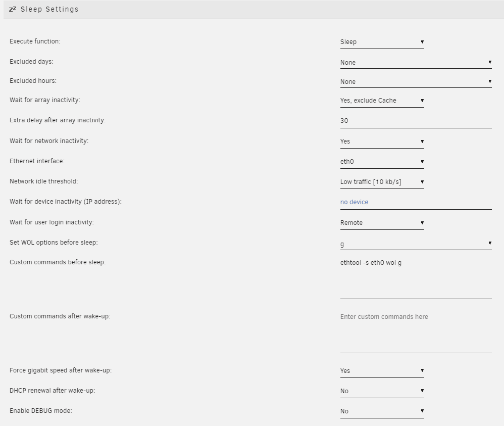Open Wait for network inactivity dropdown
Viewport: 504px width, 426px height.
click(382, 141)
